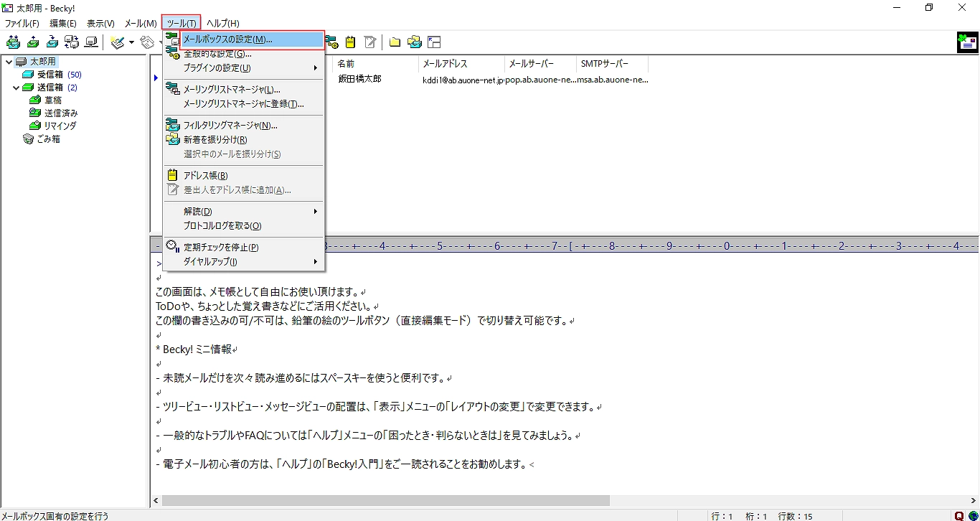
Task: Click the layout change toolbar icon
Action: [x=434, y=42]
